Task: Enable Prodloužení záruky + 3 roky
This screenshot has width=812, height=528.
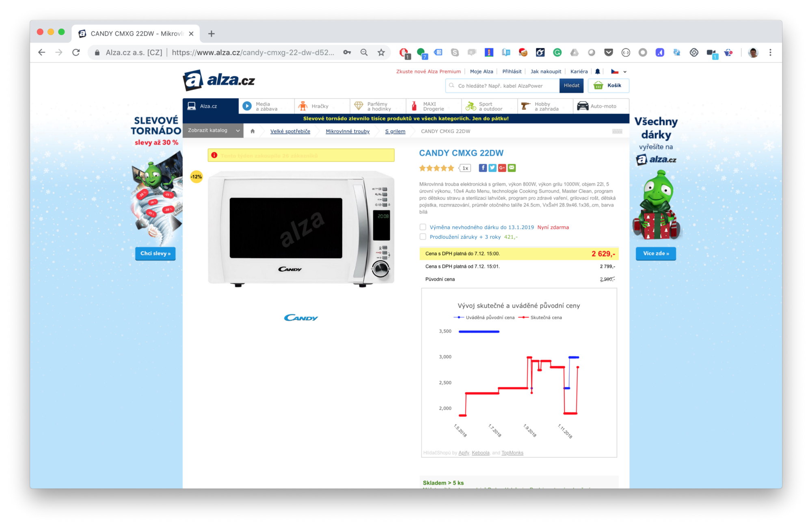Action: click(x=423, y=236)
